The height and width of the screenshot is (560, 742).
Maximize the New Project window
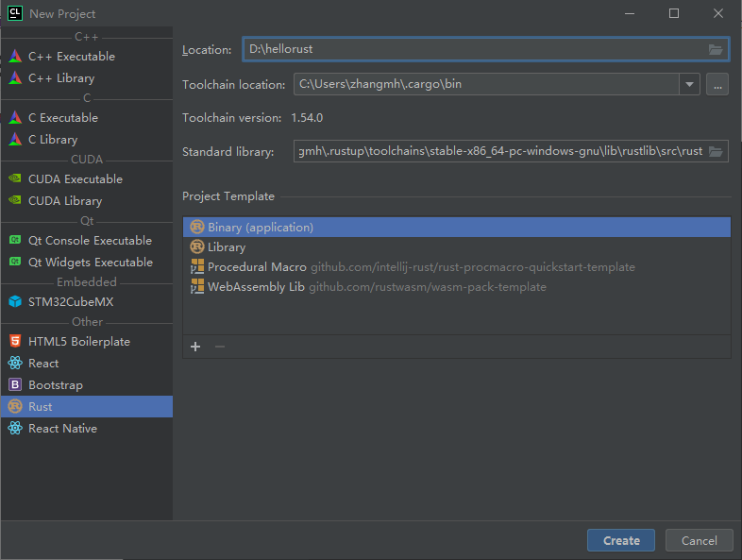[x=673, y=13]
